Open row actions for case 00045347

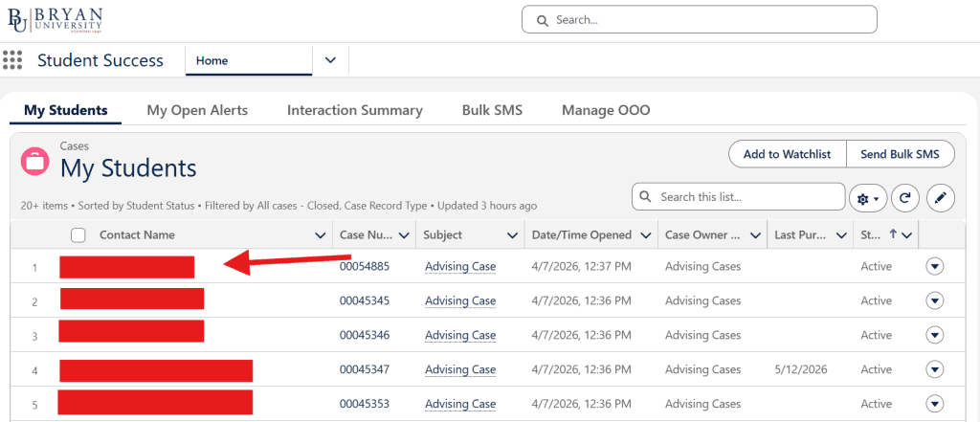click(x=934, y=369)
